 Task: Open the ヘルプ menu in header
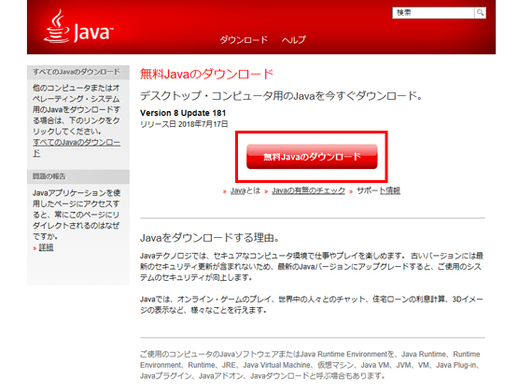pyautogui.click(x=293, y=40)
